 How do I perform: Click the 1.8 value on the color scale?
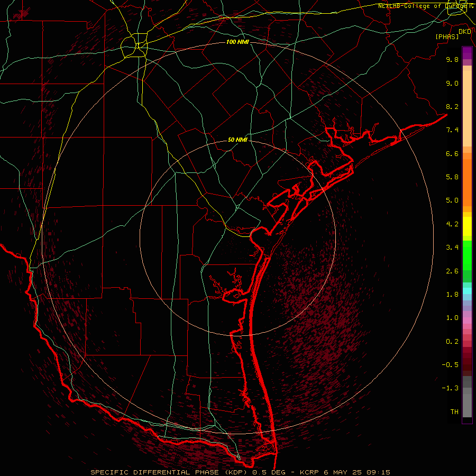pyautogui.click(x=452, y=295)
